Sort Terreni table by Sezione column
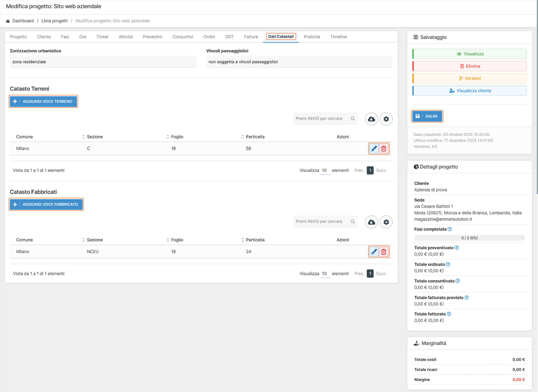The height and width of the screenshot is (392, 538). point(95,137)
